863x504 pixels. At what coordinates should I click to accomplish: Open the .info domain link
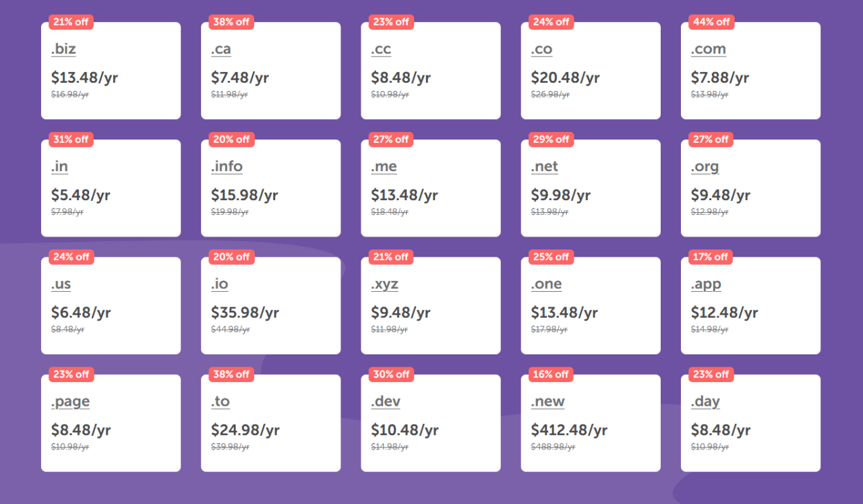227,166
